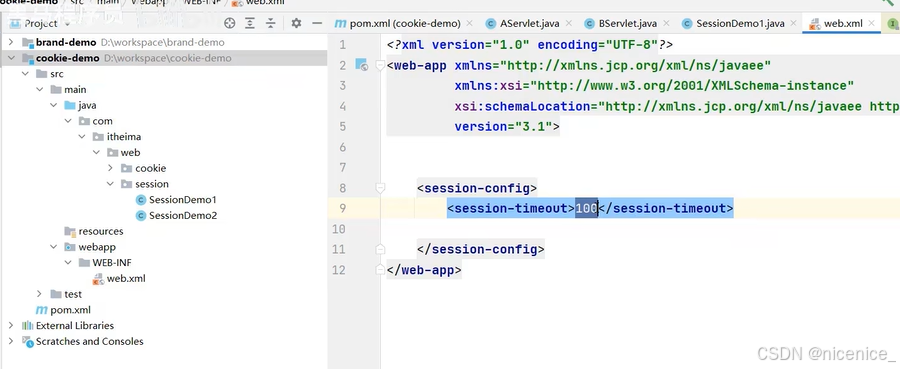Screen dimensions: 900x369
Task: Close the pom.xml (cookie-demo) tab
Action: click(470, 24)
